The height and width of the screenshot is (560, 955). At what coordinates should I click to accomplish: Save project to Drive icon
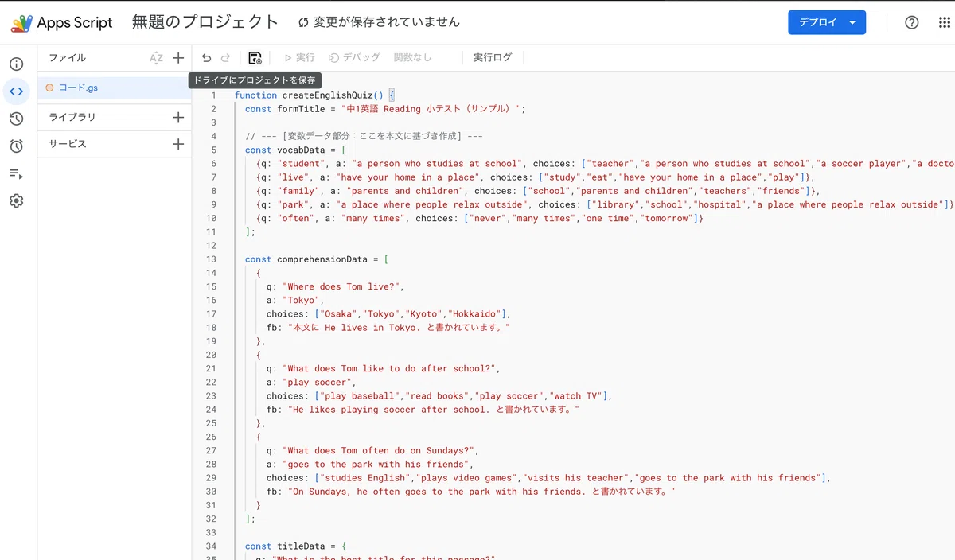[x=255, y=58]
